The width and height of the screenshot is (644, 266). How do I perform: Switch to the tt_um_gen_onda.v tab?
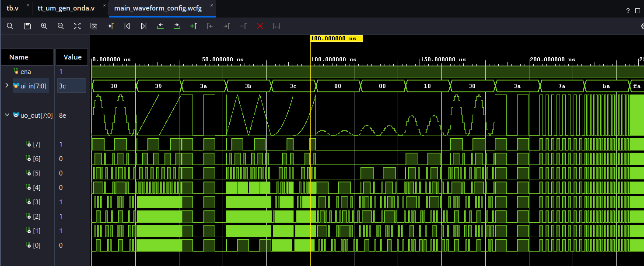[66, 9]
